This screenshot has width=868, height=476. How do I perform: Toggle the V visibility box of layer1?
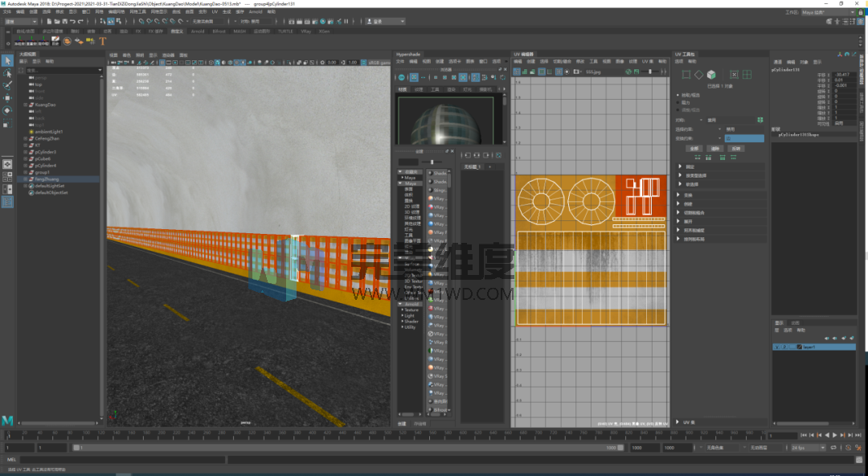(776, 347)
